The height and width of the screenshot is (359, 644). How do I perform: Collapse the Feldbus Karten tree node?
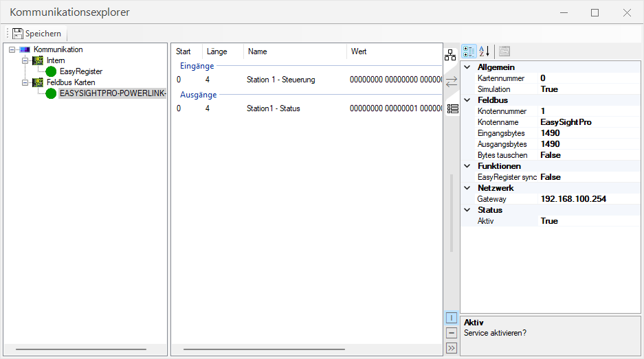point(25,82)
